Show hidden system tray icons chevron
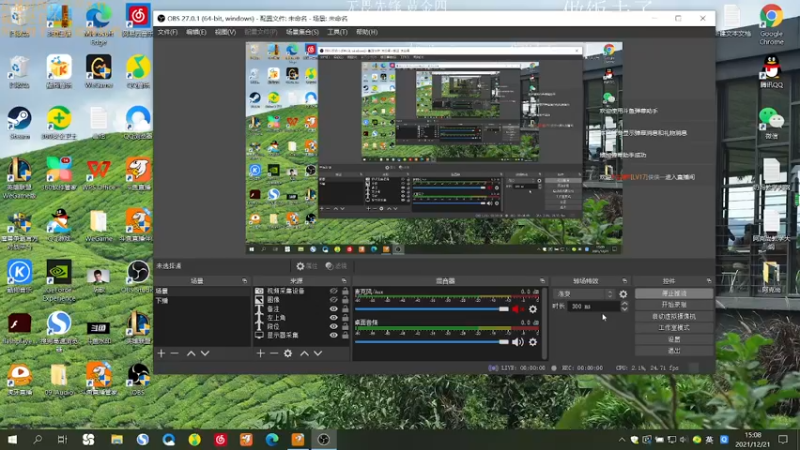 click(621, 439)
